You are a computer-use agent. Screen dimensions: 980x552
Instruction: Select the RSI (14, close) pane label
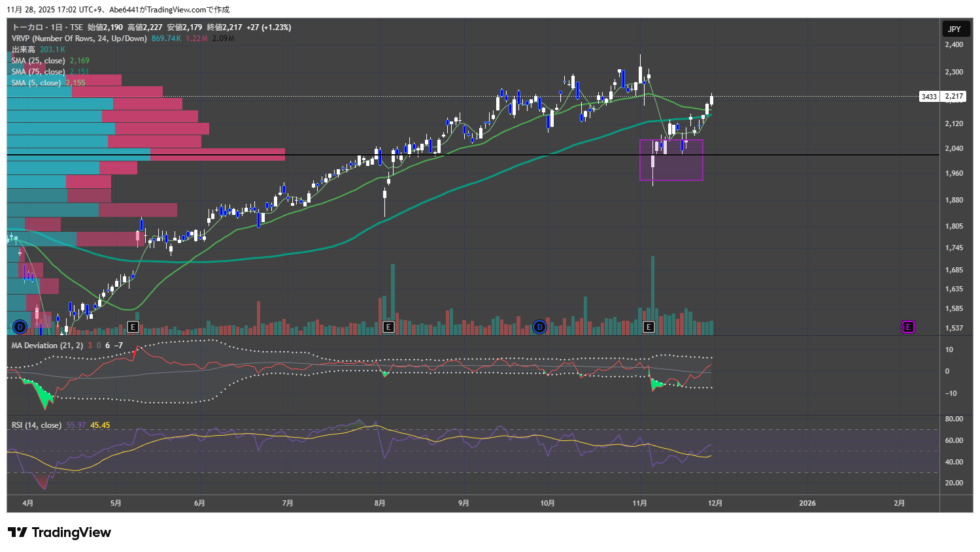pos(37,425)
